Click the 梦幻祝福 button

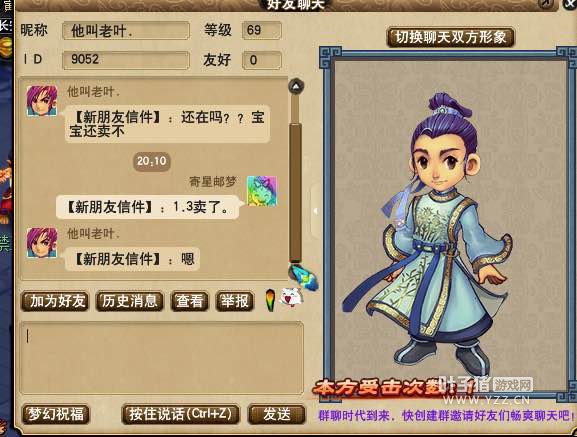click(56, 414)
